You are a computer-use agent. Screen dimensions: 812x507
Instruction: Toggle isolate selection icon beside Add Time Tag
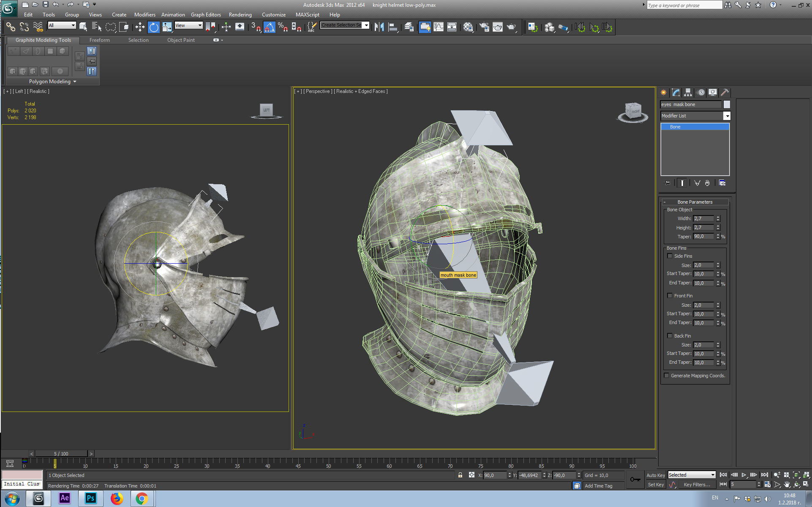pyautogui.click(x=577, y=486)
